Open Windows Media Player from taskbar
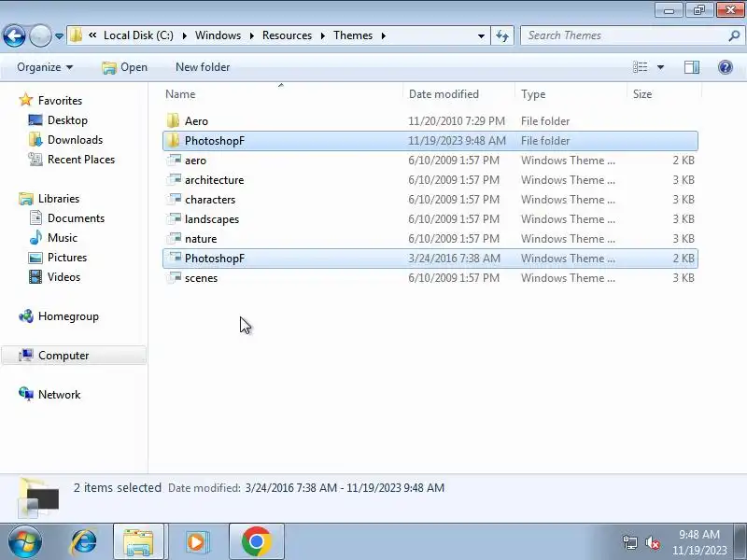747x560 pixels. (x=196, y=542)
